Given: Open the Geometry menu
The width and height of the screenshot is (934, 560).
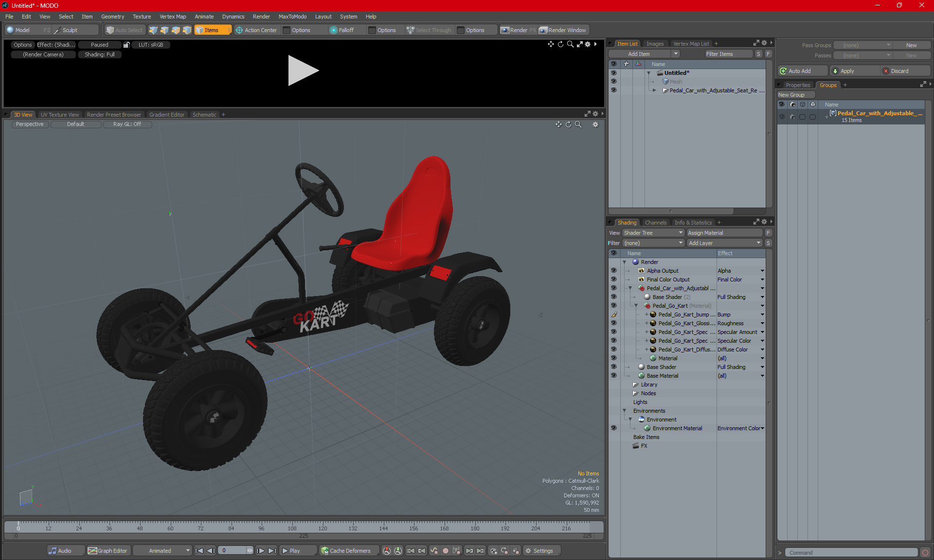Looking at the screenshot, I should (112, 17).
